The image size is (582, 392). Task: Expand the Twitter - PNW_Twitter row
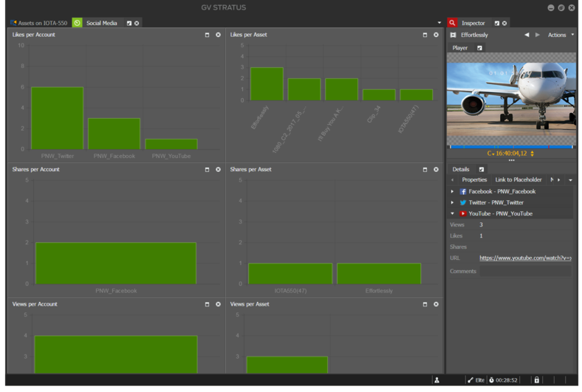click(x=452, y=203)
